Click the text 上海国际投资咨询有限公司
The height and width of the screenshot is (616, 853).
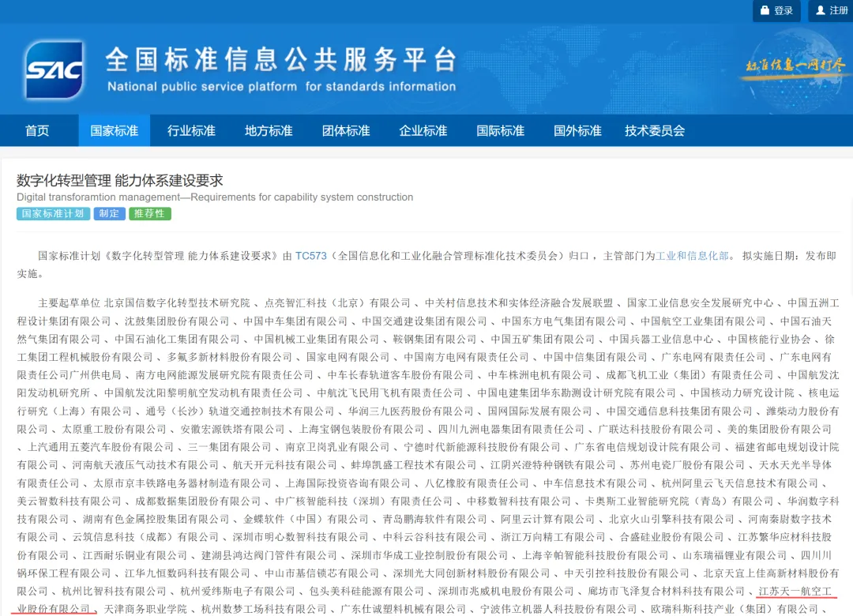click(348, 483)
